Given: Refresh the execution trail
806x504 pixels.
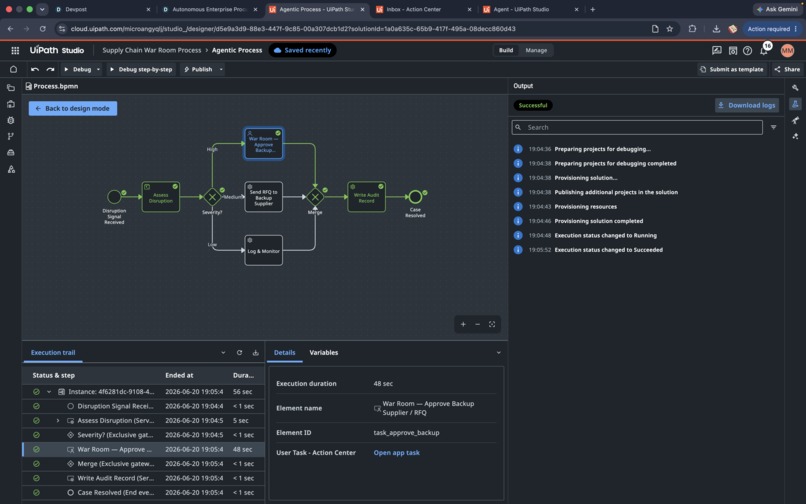Looking at the screenshot, I should click(239, 353).
